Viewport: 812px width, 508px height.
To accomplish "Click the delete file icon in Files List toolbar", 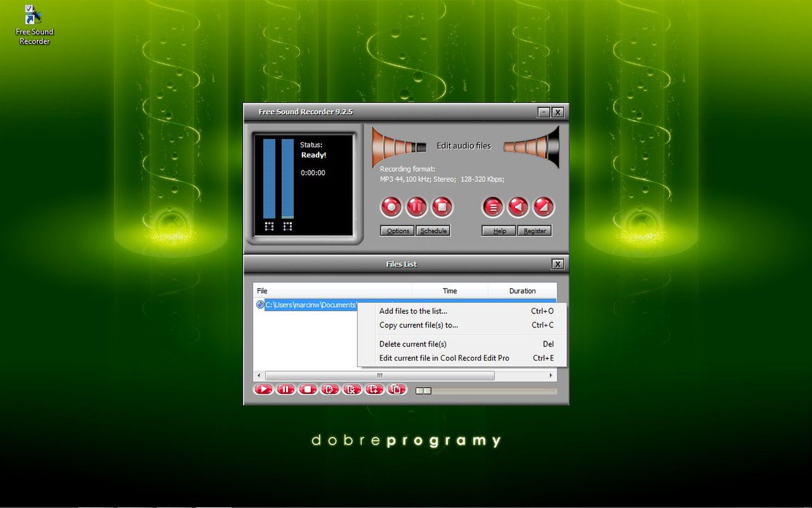I will 352,389.
